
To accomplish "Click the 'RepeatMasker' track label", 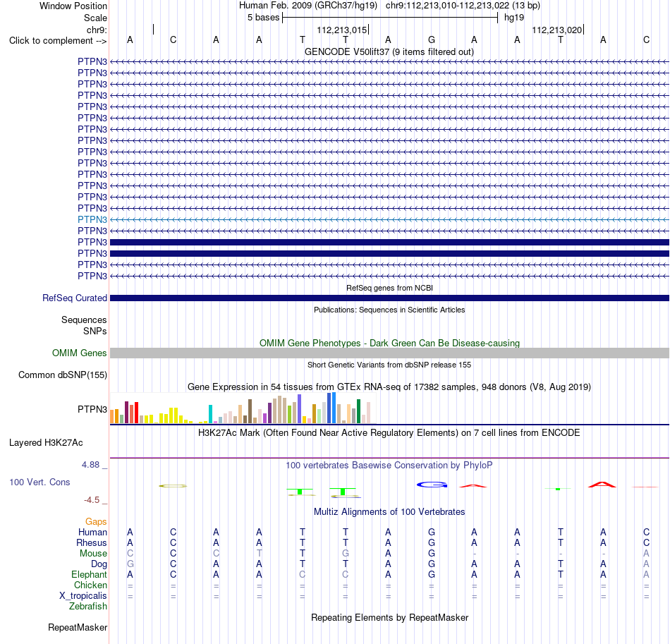I will (x=78, y=627).
